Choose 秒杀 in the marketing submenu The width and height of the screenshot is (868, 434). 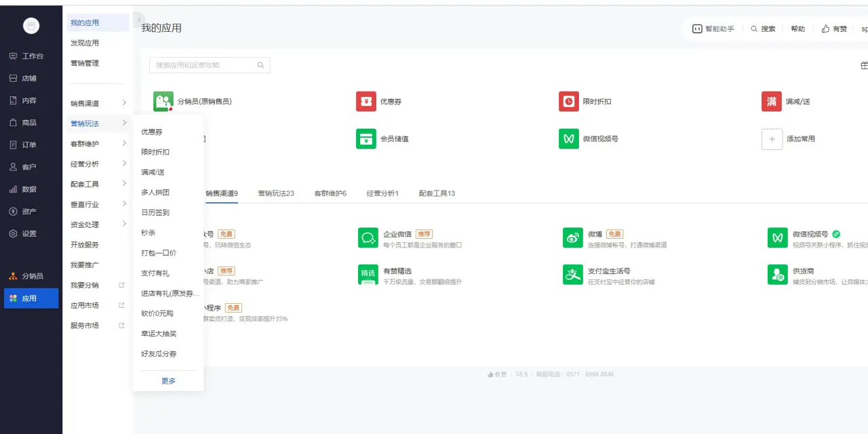[x=149, y=233]
